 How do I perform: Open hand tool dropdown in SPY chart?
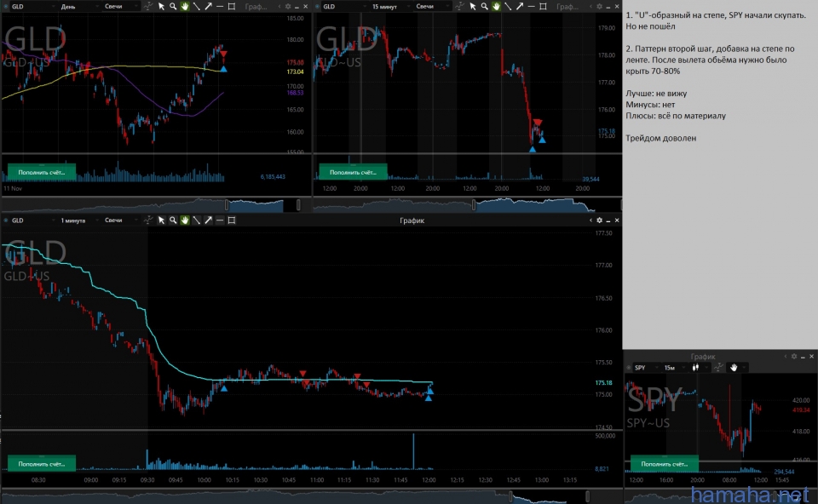coord(738,368)
